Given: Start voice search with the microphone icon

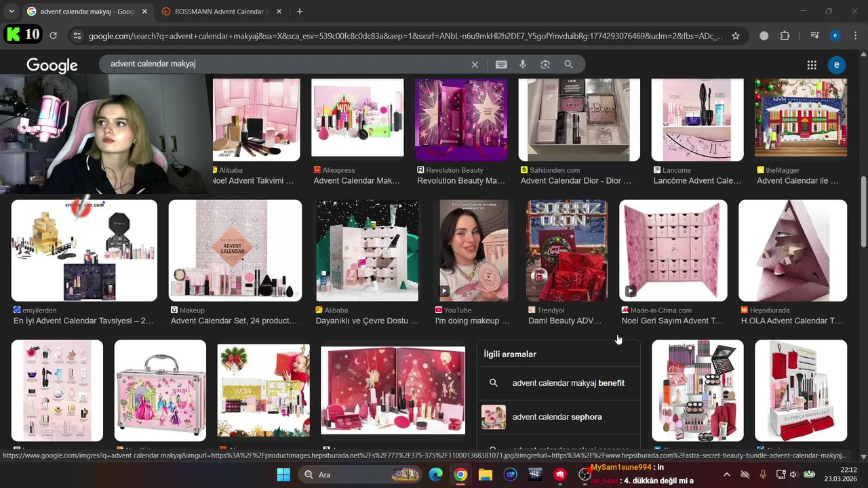Looking at the screenshot, I should [523, 64].
